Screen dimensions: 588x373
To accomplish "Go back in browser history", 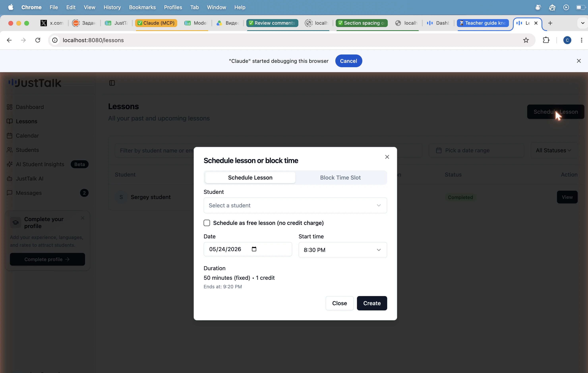I will coord(9,40).
